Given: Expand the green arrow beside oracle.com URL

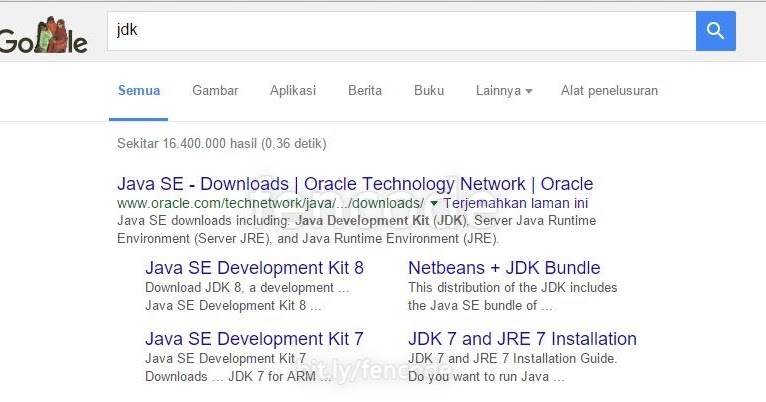Looking at the screenshot, I should [434, 203].
